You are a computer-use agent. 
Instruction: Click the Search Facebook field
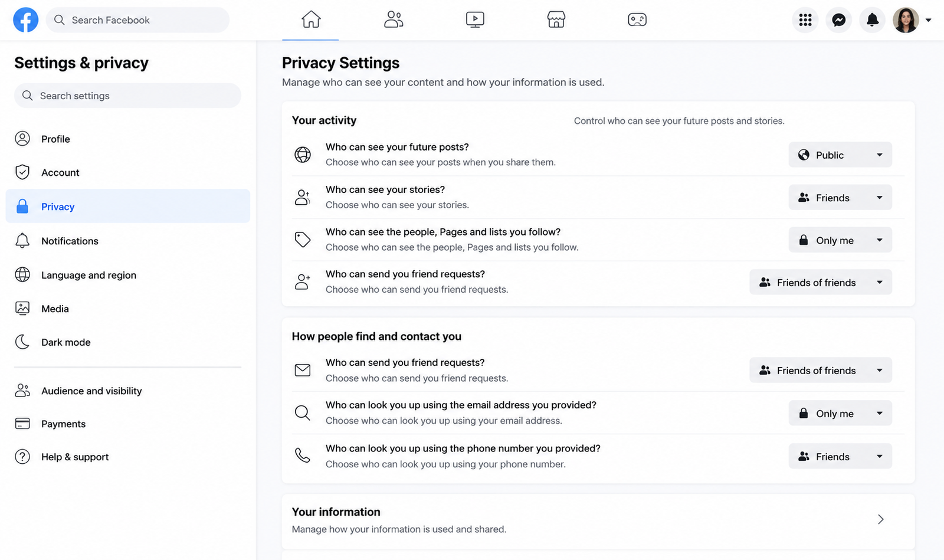tap(137, 20)
